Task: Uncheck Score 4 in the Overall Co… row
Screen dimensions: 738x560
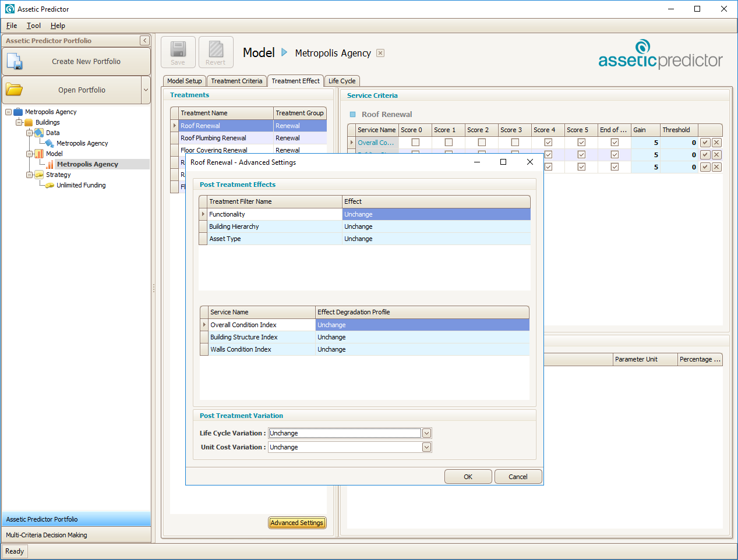Action: [548, 143]
